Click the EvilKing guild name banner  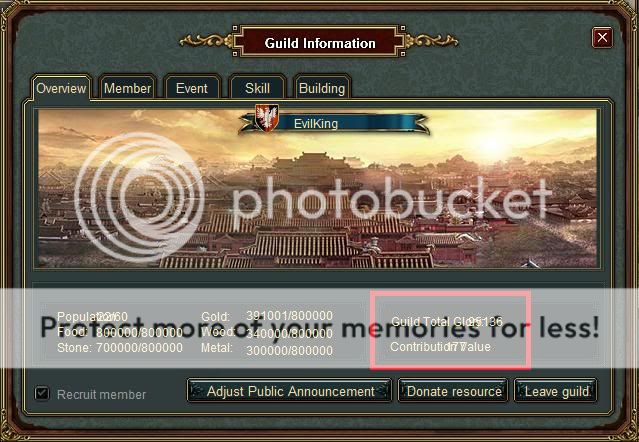334,123
